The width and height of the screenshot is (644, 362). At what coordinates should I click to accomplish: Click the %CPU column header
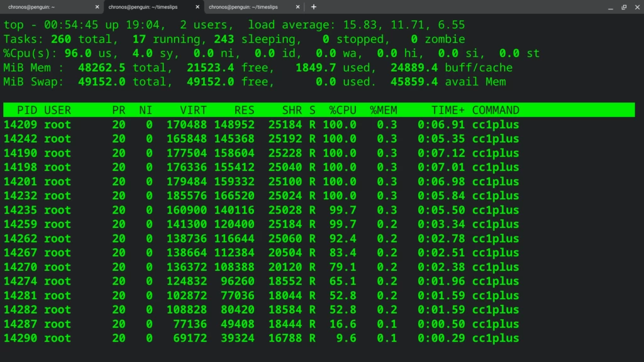[342, 110]
